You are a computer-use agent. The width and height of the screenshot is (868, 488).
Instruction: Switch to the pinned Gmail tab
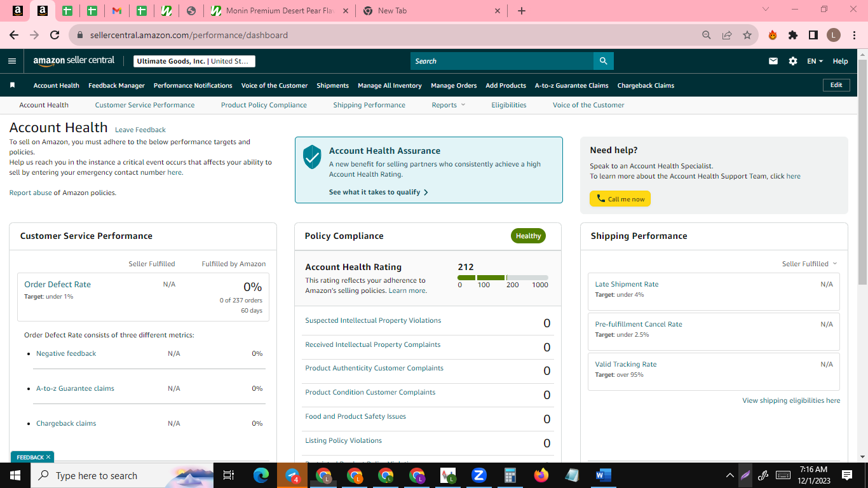(117, 11)
